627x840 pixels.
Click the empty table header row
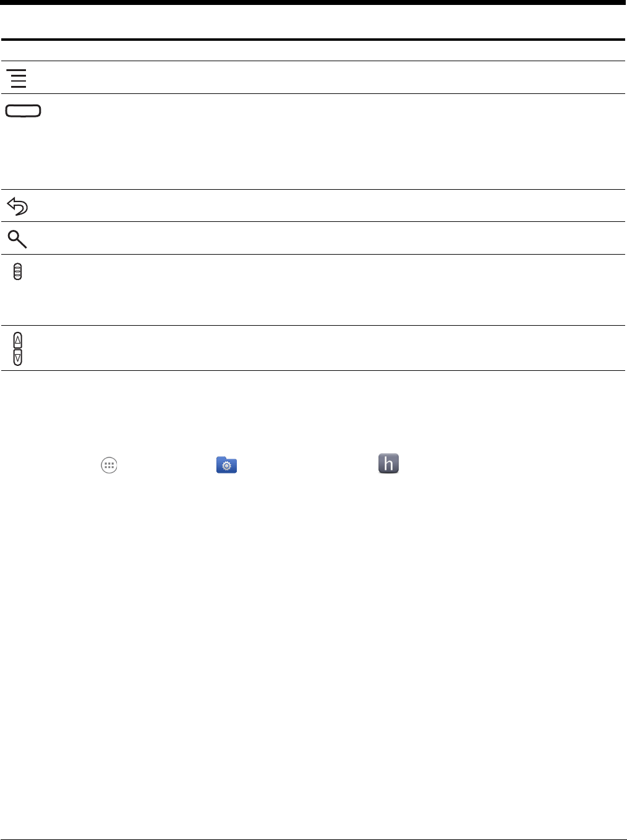click(313, 51)
